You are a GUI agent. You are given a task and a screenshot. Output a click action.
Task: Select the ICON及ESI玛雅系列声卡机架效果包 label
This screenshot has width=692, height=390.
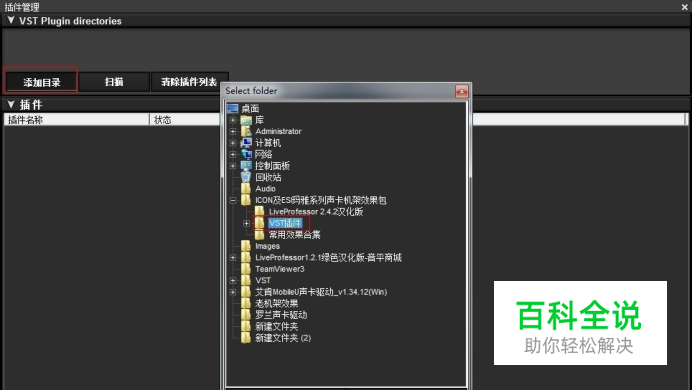(x=320, y=200)
